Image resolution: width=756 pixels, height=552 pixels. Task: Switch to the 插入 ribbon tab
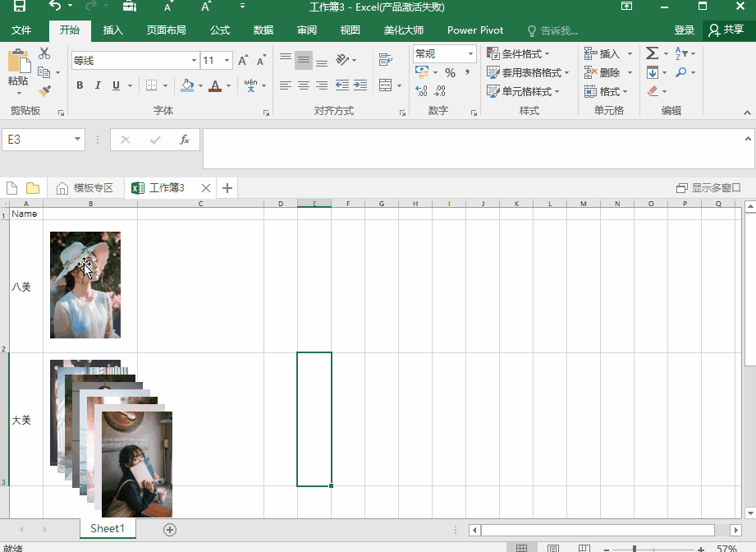pos(112,30)
